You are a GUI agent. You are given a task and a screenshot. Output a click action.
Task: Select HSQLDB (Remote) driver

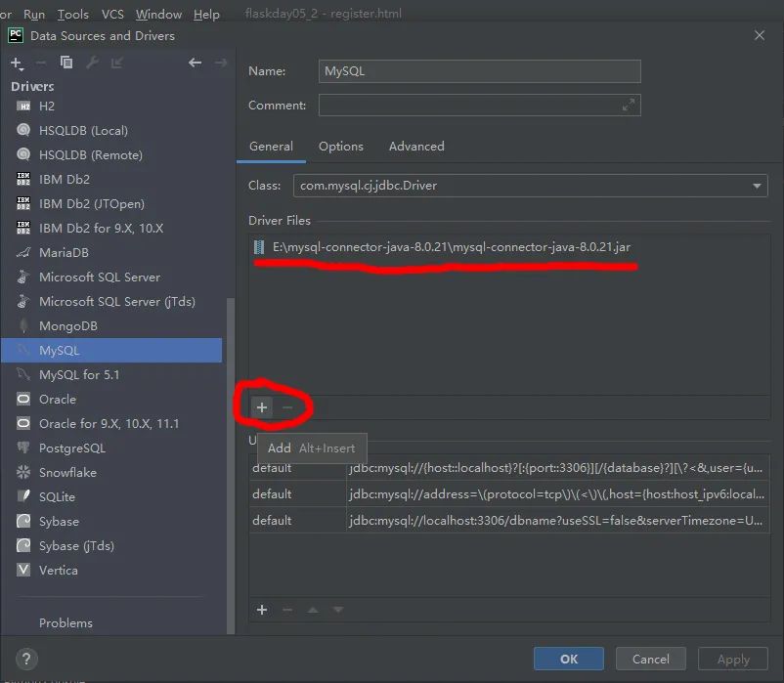[x=111, y=155]
